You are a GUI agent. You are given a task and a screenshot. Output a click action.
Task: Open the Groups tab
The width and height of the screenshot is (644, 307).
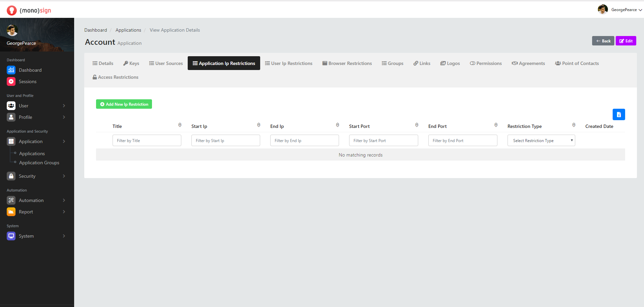point(392,63)
